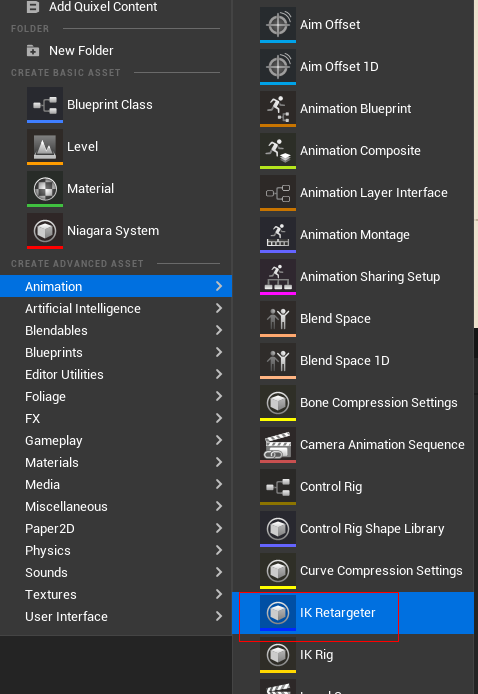The width and height of the screenshot is (478, 694).
Task: Select the Animation Blueprint icon
Action: pyautogui.click(x=278, y=109)
